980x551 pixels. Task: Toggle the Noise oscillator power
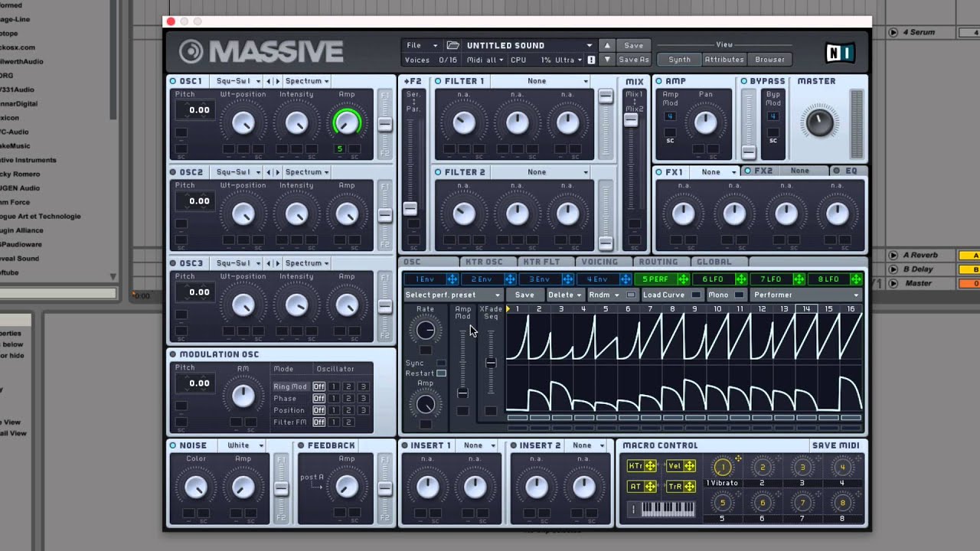[x=173, y=445]
